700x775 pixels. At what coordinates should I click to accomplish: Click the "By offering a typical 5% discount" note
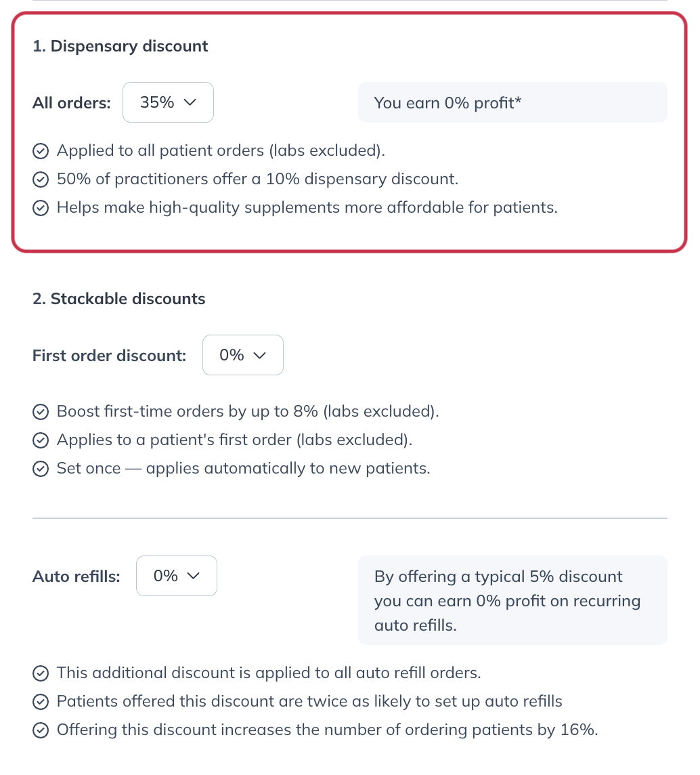[512, 600]
